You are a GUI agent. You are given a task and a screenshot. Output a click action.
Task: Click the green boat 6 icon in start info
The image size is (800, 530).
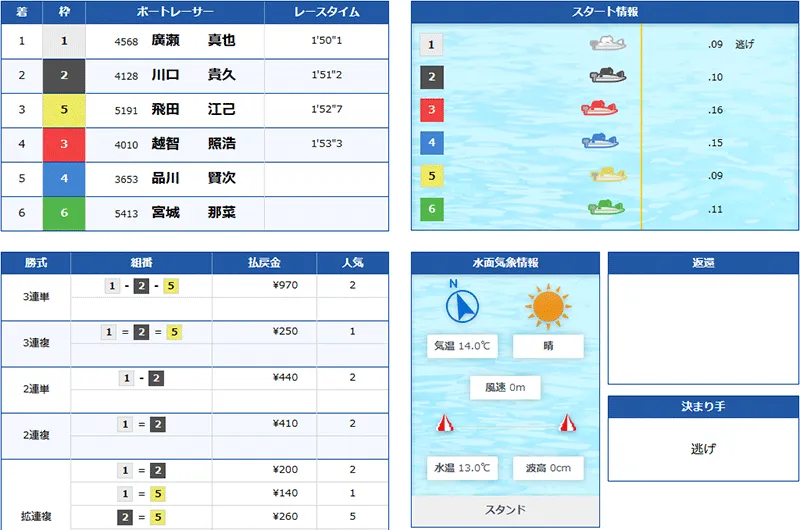click(606, 207)
